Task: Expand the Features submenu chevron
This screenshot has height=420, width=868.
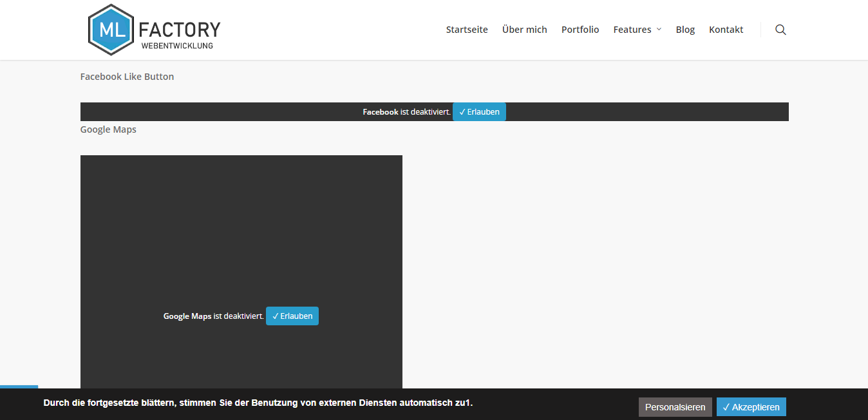Action: [x=659, y=30]
